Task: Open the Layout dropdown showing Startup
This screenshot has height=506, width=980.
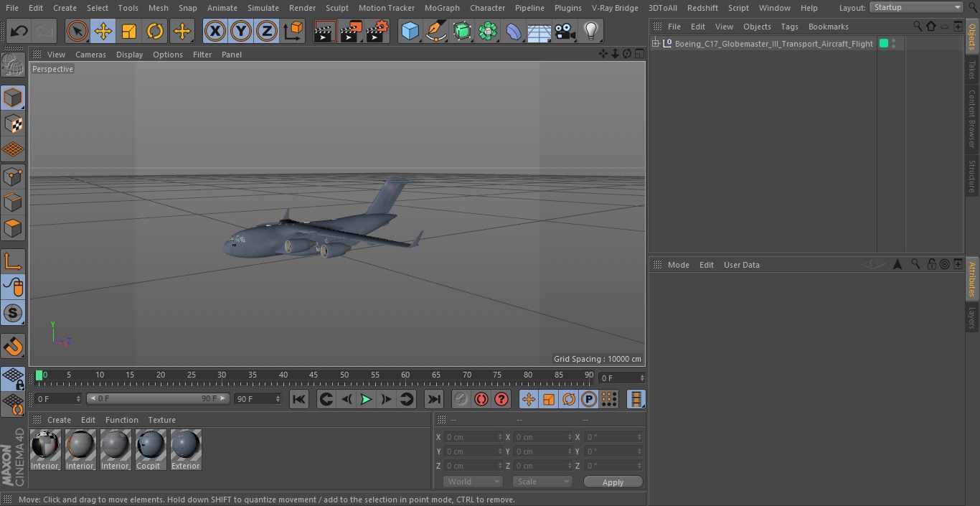Action: tap(916, 7)
